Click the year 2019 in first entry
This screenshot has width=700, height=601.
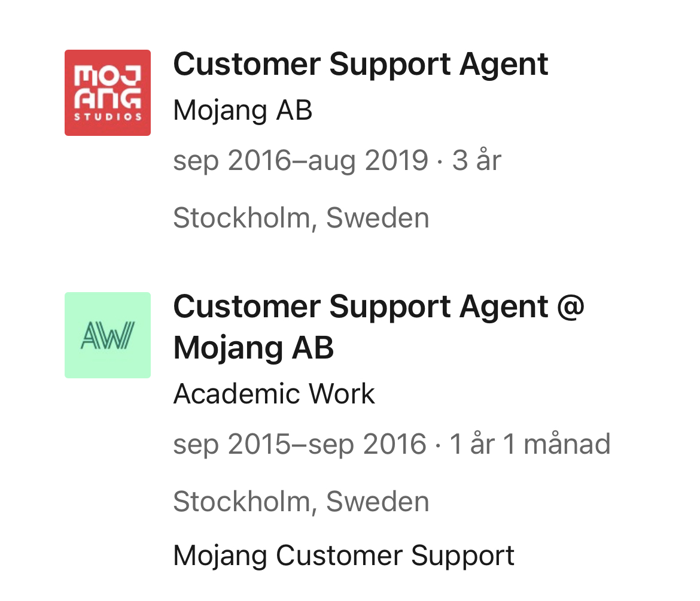click(397, 160)
